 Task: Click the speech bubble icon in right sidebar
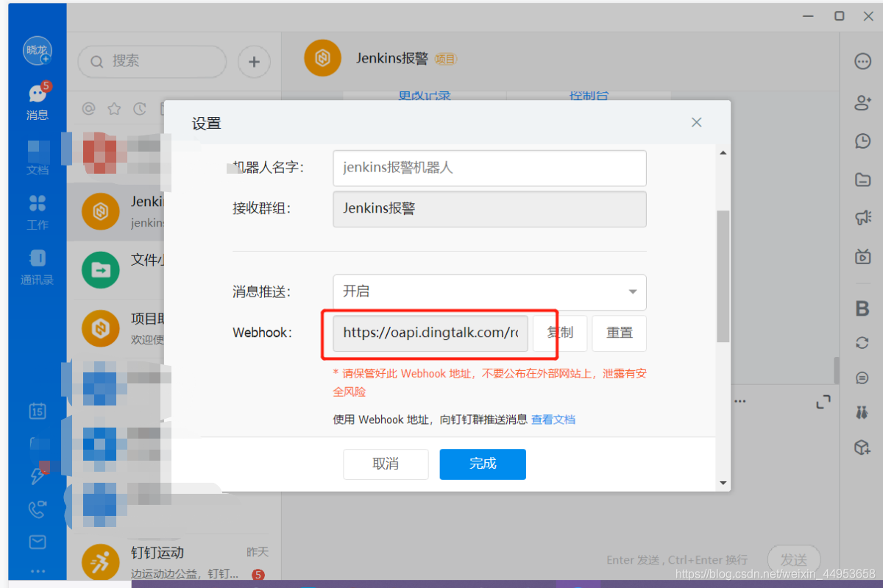pos(863,378)
